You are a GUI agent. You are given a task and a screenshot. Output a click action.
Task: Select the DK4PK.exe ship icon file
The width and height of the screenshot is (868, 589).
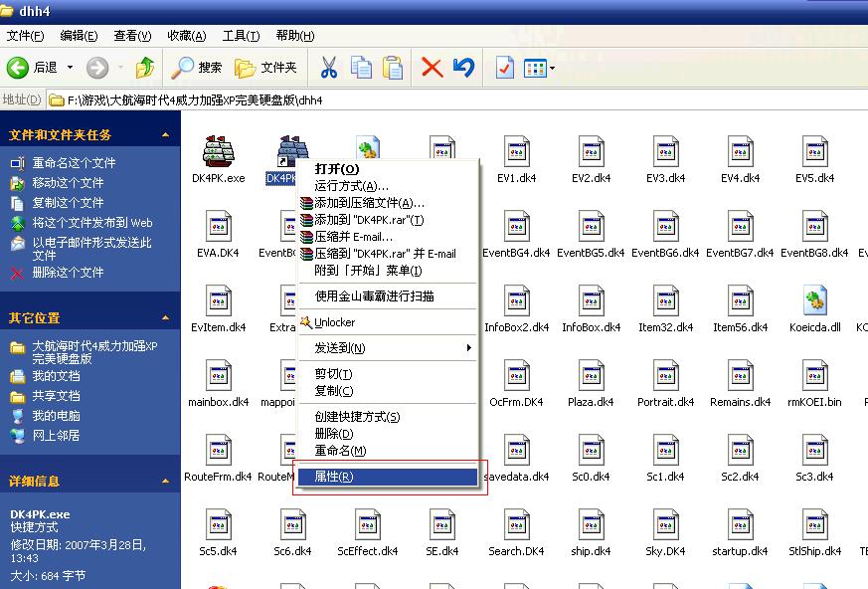[218, 152]
